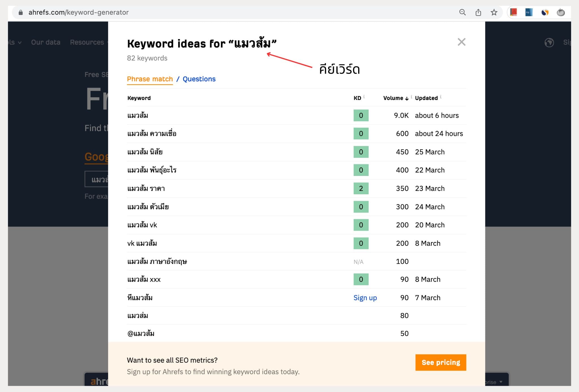Click the address bar URL

pos(79,12)
